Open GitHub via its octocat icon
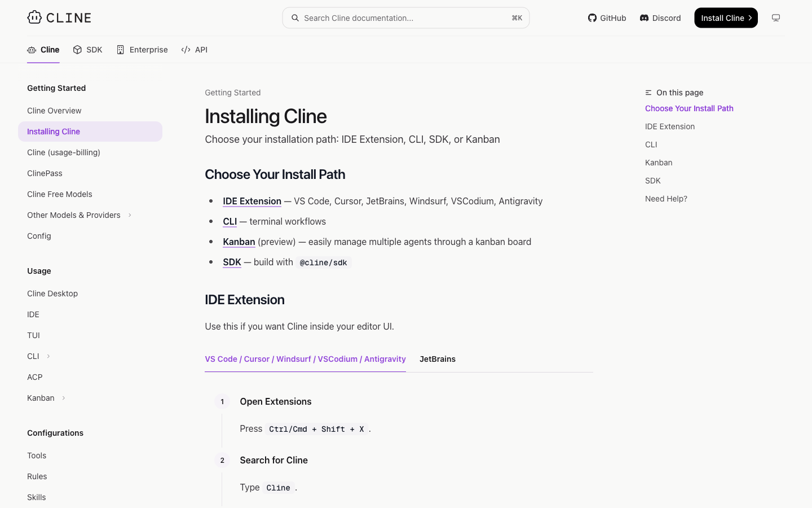 coord(592,18)
